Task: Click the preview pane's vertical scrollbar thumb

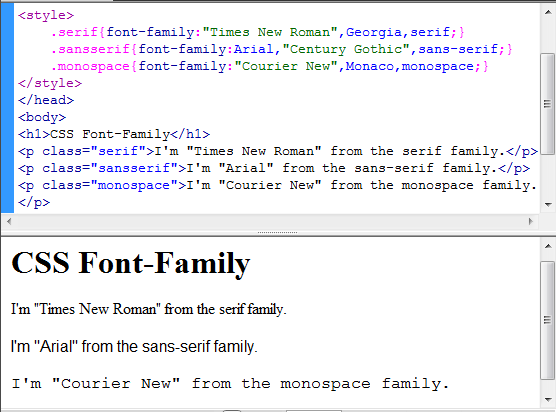Action: [548, 320]
